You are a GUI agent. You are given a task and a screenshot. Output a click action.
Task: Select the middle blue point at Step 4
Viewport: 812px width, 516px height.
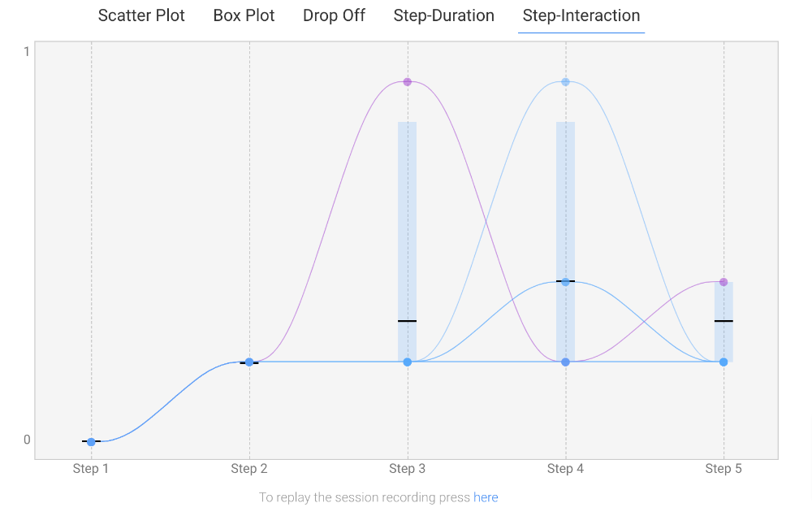pyautogui.click(x=565, y=282)
